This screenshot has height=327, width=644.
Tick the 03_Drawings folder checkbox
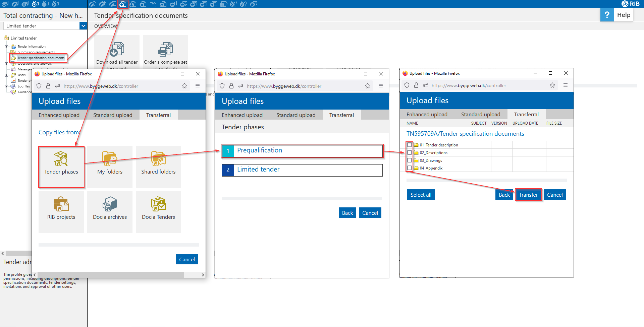[x=410, y=160]
